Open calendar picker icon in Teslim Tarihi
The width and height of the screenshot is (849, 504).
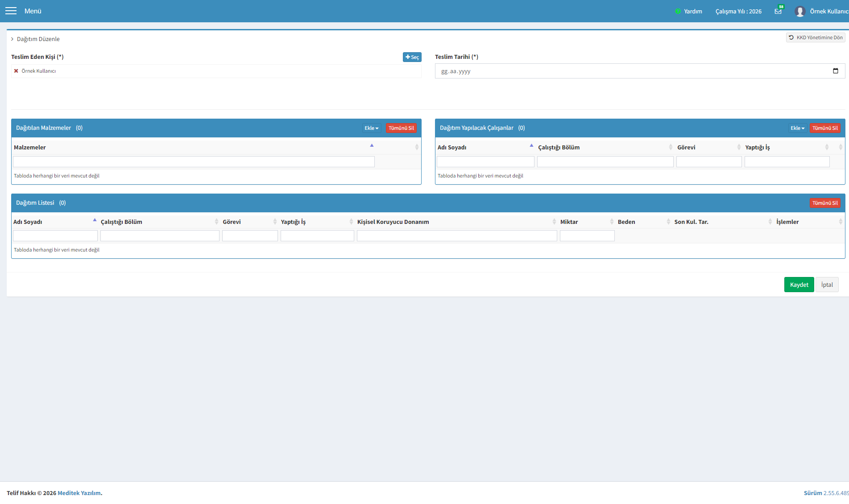coord(835,71)
